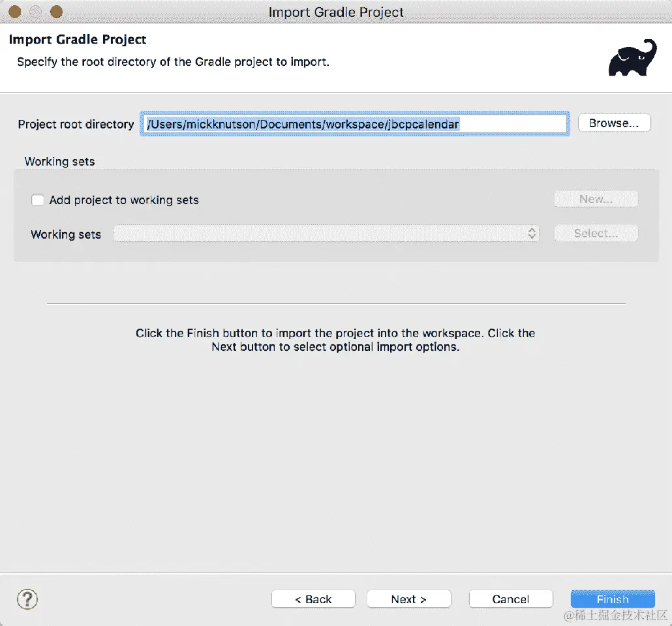Open the Working sets dropdown
672x626 pixels.
click(x=326, y=233)
